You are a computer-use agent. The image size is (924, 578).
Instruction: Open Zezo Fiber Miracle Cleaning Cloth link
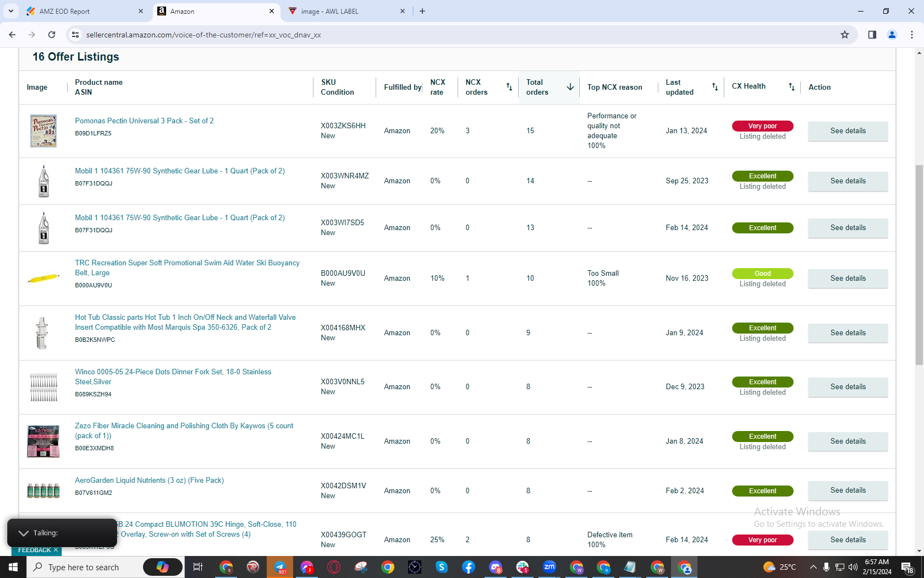tap(184, 430)
